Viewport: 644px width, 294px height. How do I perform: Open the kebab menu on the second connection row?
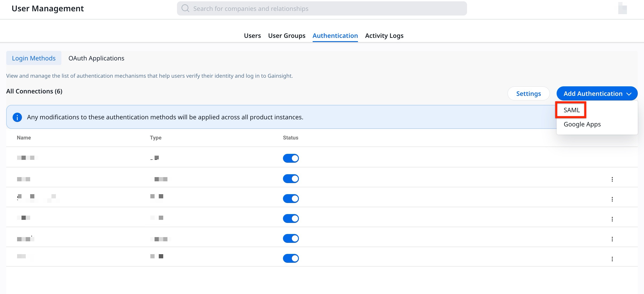coord(612,179)
